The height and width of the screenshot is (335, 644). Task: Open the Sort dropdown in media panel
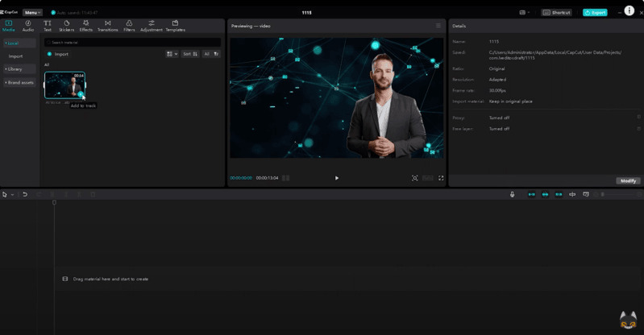point(188,54)
